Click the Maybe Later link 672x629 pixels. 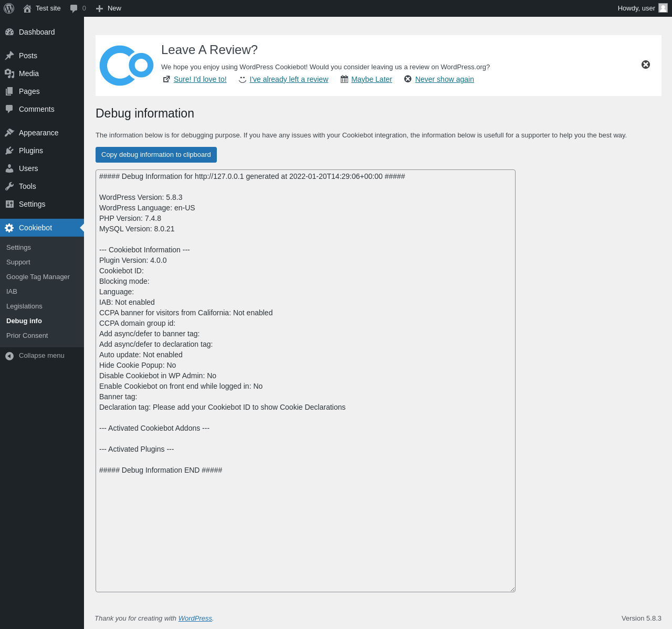(x=372, y=79)
